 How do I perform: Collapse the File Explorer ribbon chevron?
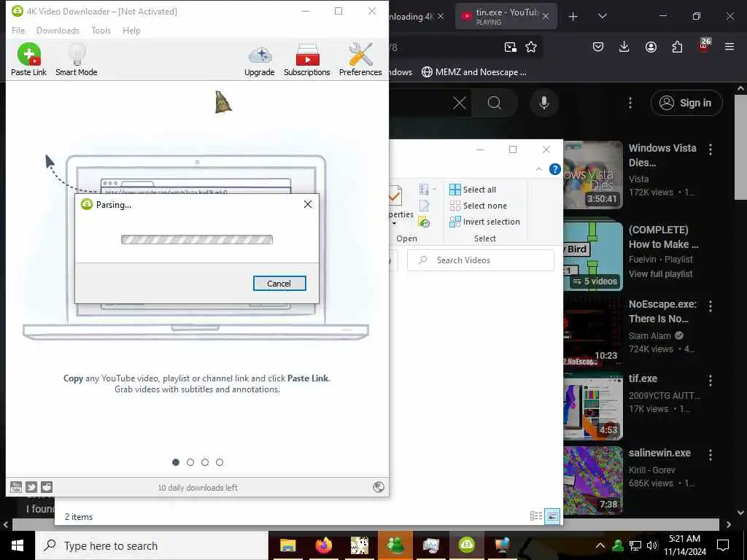pos(539,169)
